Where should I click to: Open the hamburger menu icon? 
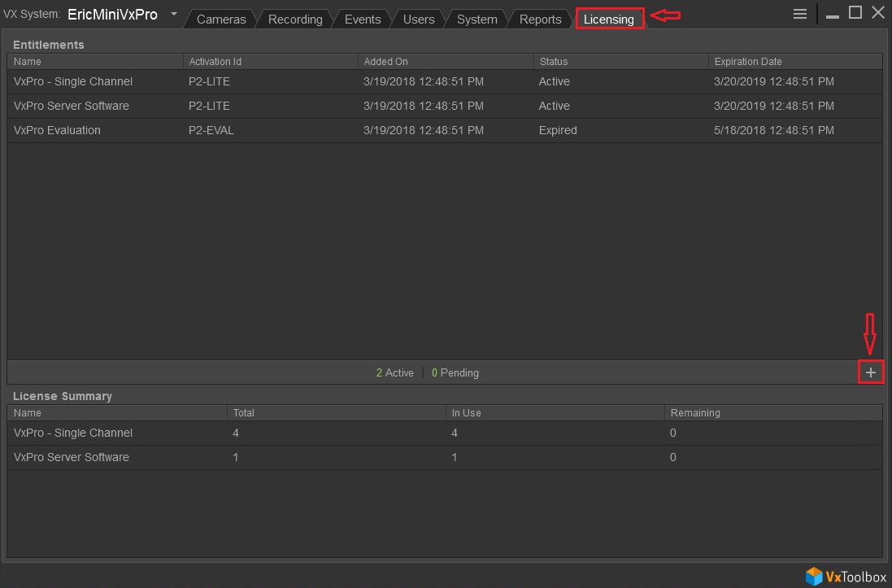800,14
